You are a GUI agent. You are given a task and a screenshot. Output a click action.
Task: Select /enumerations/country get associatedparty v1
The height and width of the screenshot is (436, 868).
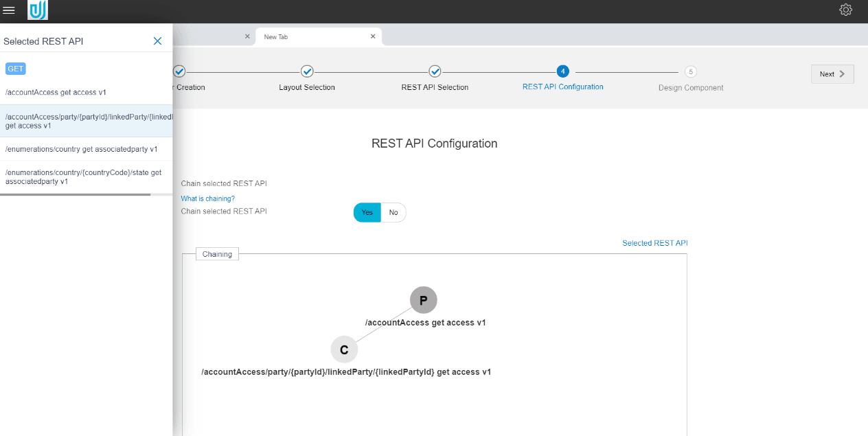click(x=81, y=149)
